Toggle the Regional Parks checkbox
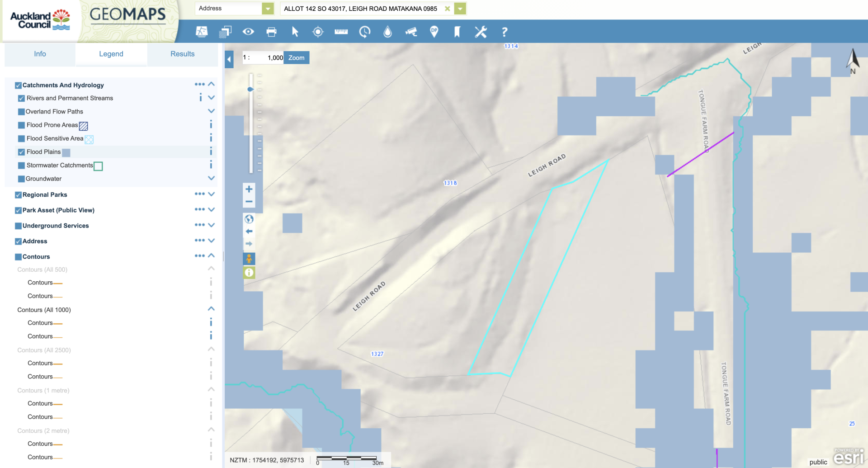 click(x=19, y=195)
